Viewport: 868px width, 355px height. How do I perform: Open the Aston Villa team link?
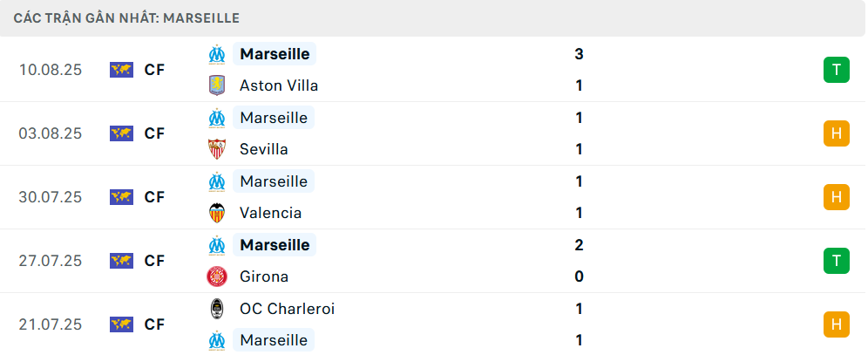coord(278,85)
